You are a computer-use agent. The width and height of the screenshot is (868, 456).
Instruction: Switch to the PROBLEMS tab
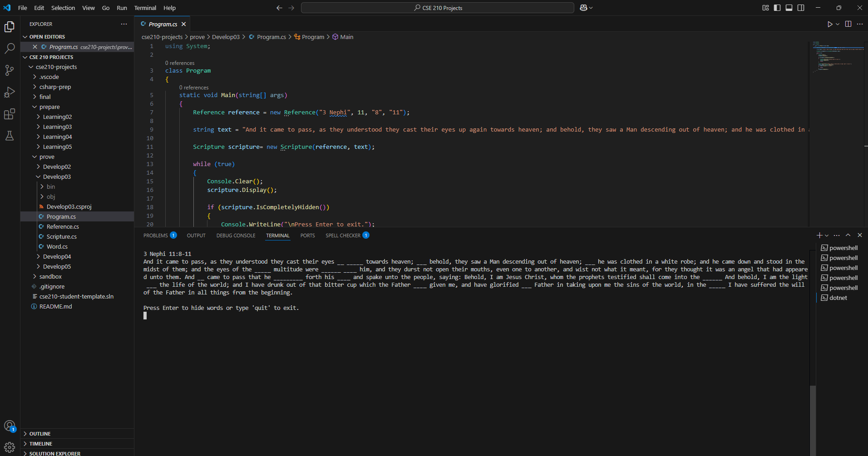point(155,235)
